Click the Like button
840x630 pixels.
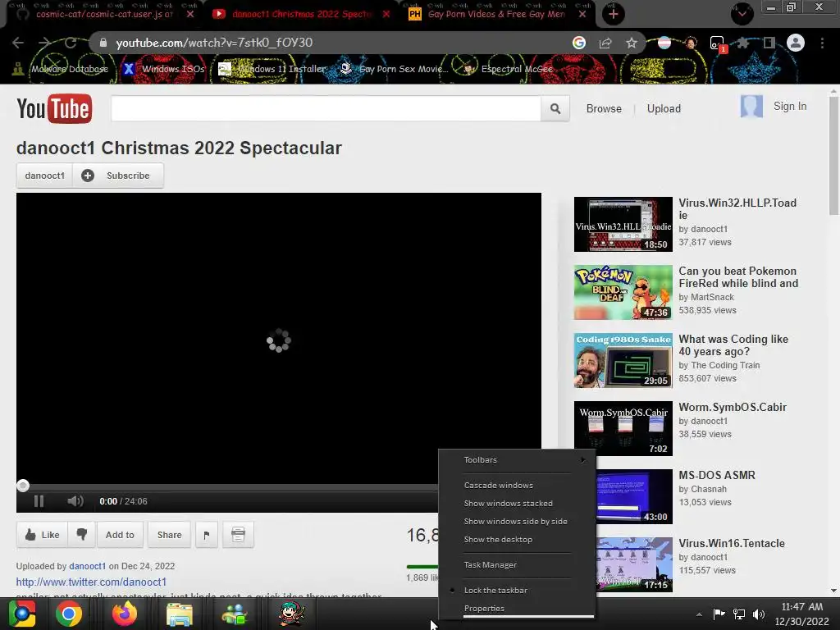tap(42, 535)
